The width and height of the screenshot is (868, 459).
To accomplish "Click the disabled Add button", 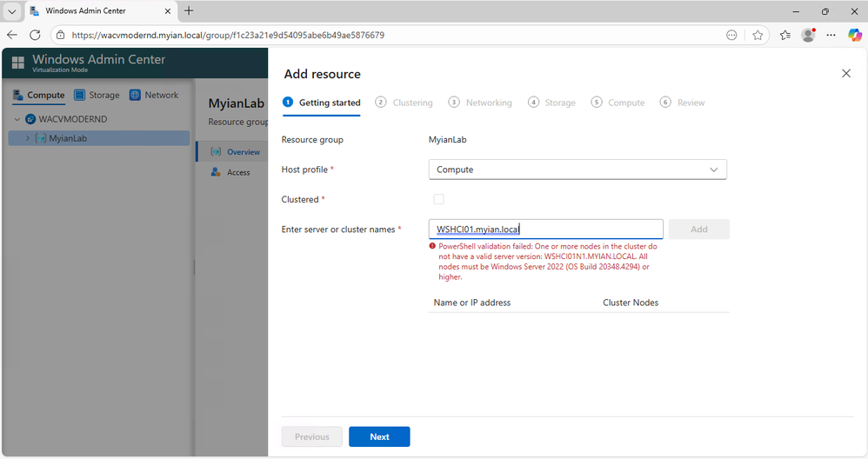I will point(698,229).
